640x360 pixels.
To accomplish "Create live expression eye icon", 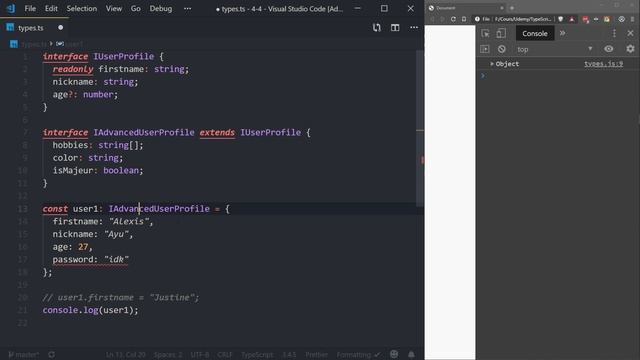I will point(609,49).
